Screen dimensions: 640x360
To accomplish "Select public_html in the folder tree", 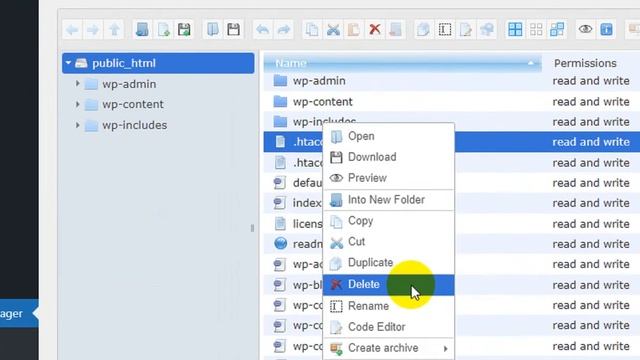I will click(158, 63).
